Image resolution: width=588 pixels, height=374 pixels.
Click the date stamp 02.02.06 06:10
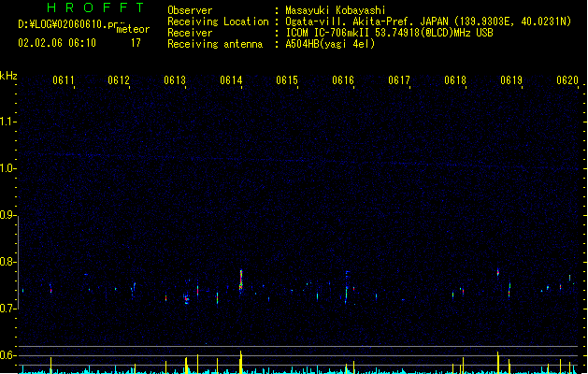(x=57, y=43)
